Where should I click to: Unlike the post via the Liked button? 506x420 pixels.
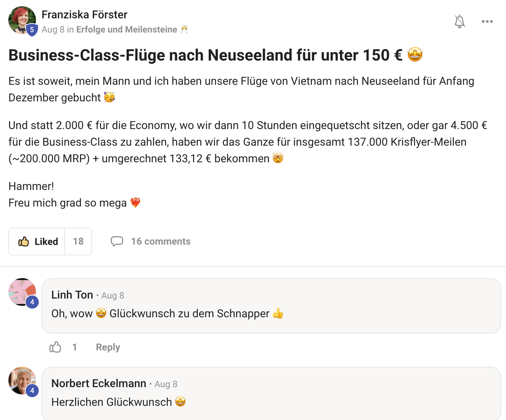pos(37,241)
